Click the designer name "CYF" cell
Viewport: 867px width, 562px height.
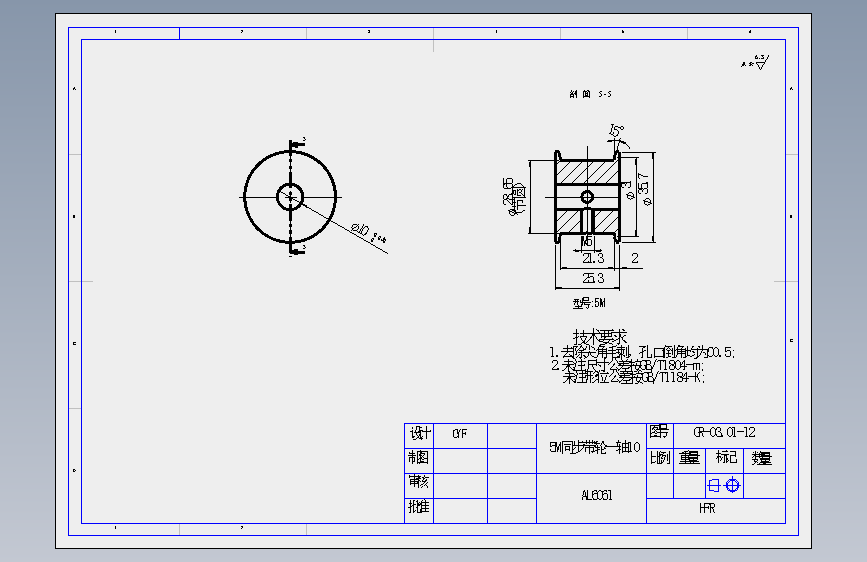pyautogui.click(x=460, y=434)
